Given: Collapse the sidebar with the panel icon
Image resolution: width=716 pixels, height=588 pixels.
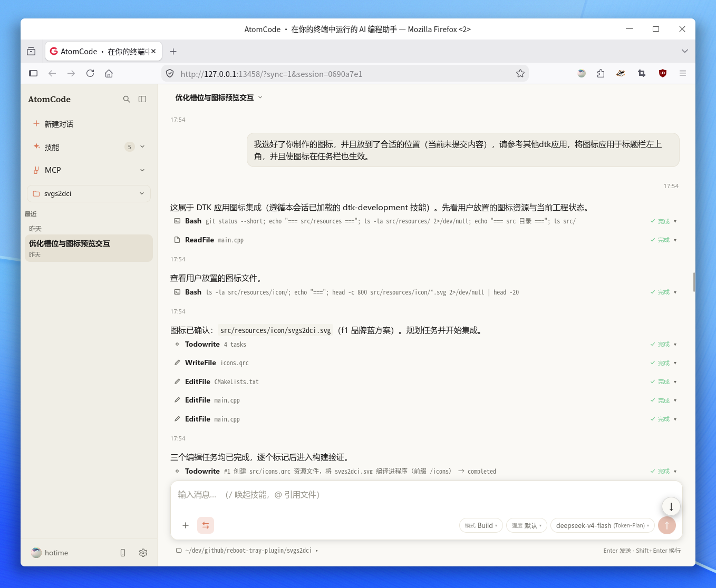Looking at the screenshot, I should 142,99.
